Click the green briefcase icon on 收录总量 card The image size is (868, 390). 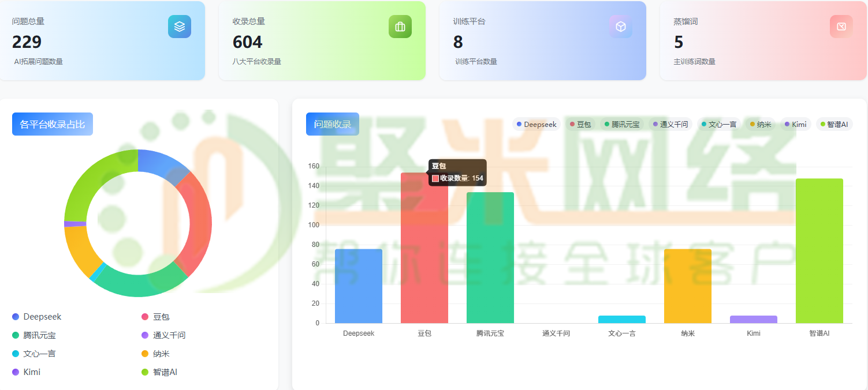[x=400, y=27]
